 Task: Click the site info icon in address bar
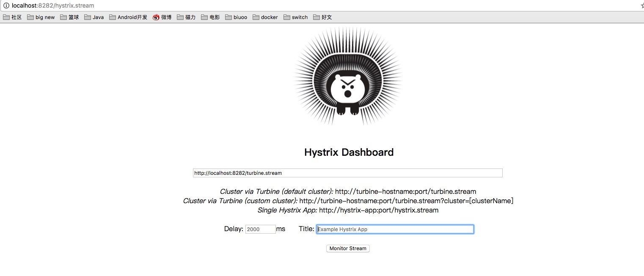point(6,6)
